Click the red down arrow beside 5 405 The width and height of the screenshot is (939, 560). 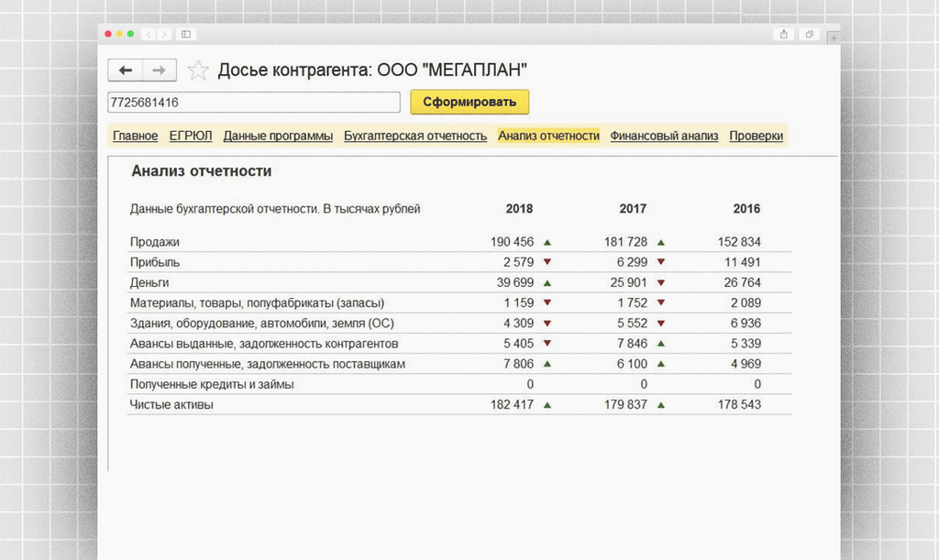(x=547, y=344)
